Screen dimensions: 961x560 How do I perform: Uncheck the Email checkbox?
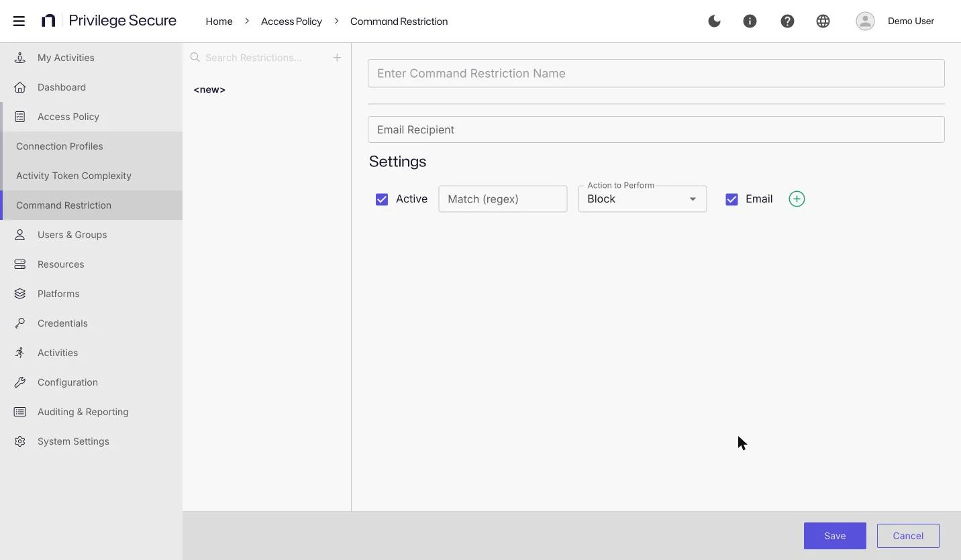[731, 199]
